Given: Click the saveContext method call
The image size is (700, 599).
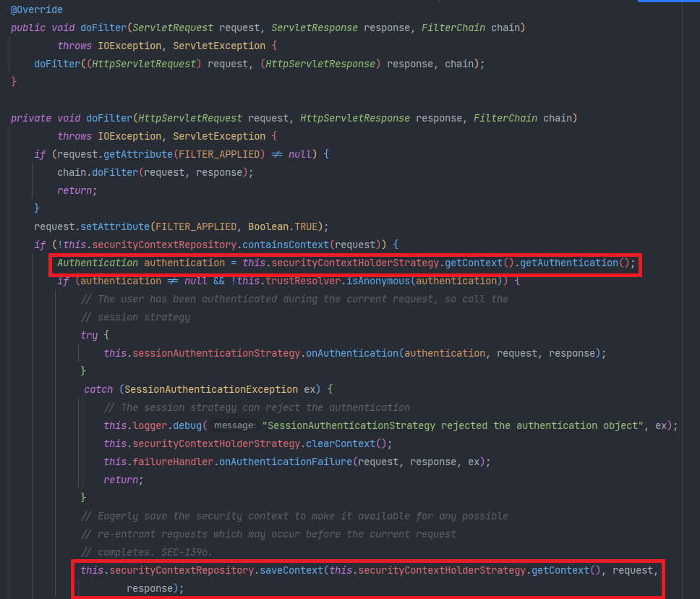Looking at the screenshot, I should (291, 570).
